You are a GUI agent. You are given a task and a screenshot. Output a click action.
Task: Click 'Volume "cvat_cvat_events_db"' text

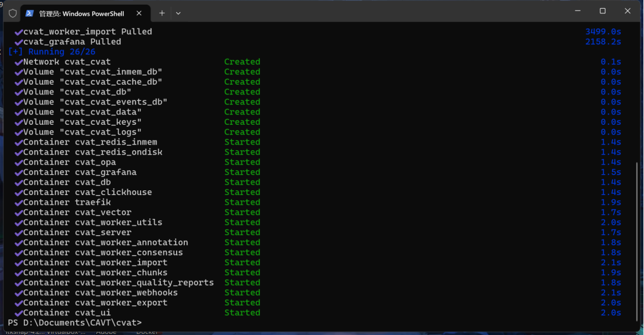point(95,102)
